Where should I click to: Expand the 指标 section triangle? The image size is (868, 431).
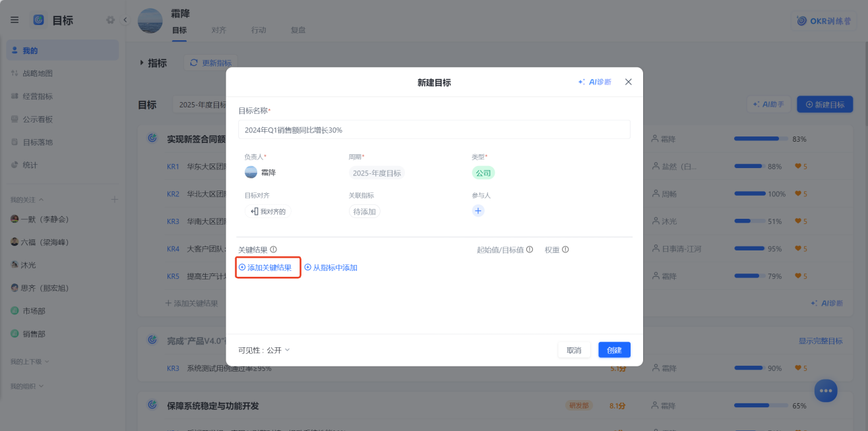[x=142, y=63]
